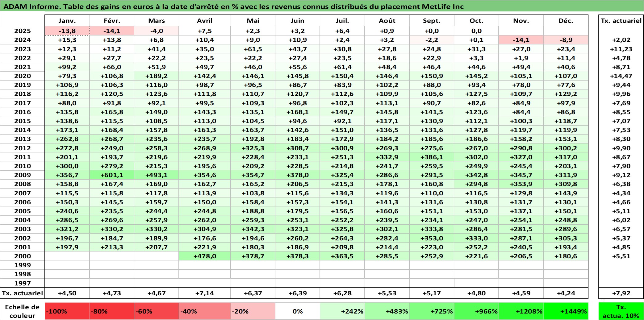Select the Févr. column header

click(112, 21)
